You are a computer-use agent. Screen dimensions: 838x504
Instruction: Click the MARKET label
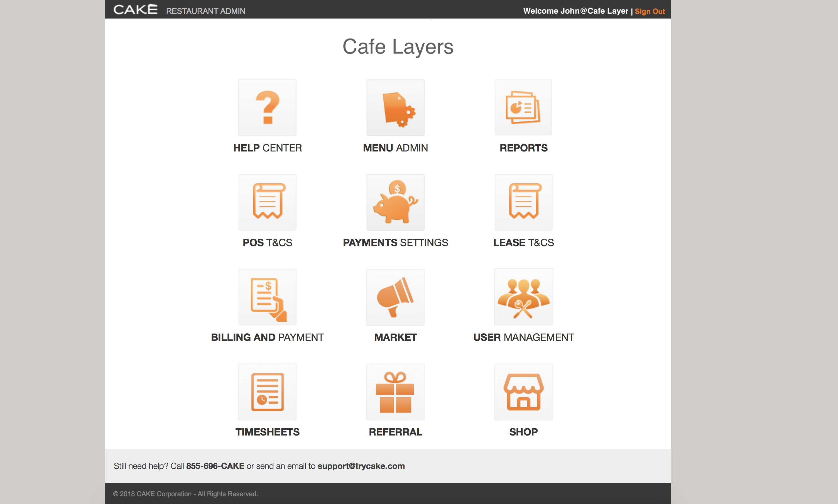tap(396, 337)
